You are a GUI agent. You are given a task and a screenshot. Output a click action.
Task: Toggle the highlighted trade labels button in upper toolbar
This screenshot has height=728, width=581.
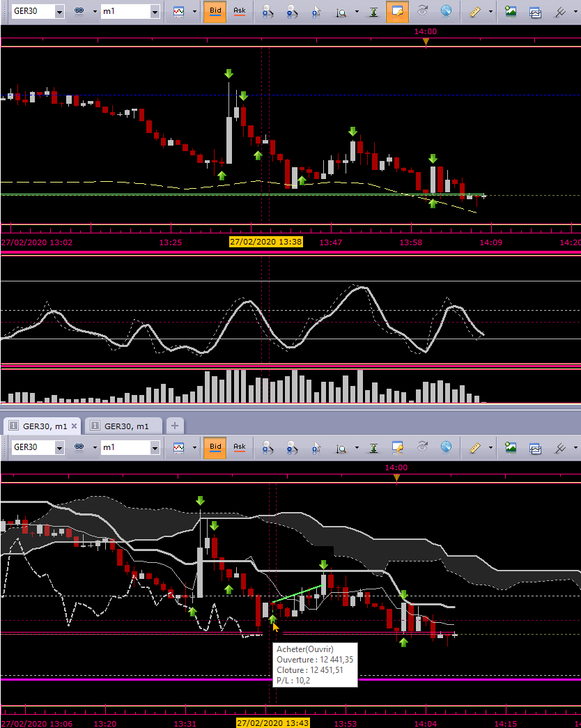tap(397, 12)
